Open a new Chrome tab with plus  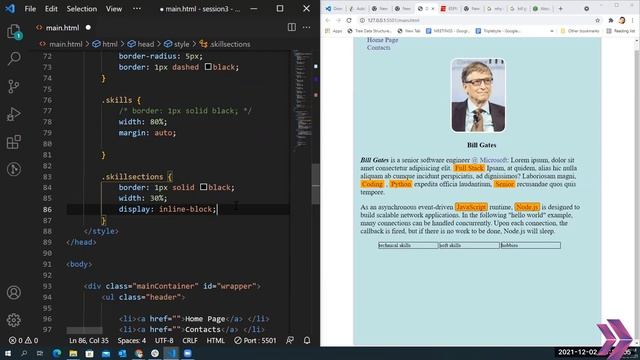(x=560, y=9)
